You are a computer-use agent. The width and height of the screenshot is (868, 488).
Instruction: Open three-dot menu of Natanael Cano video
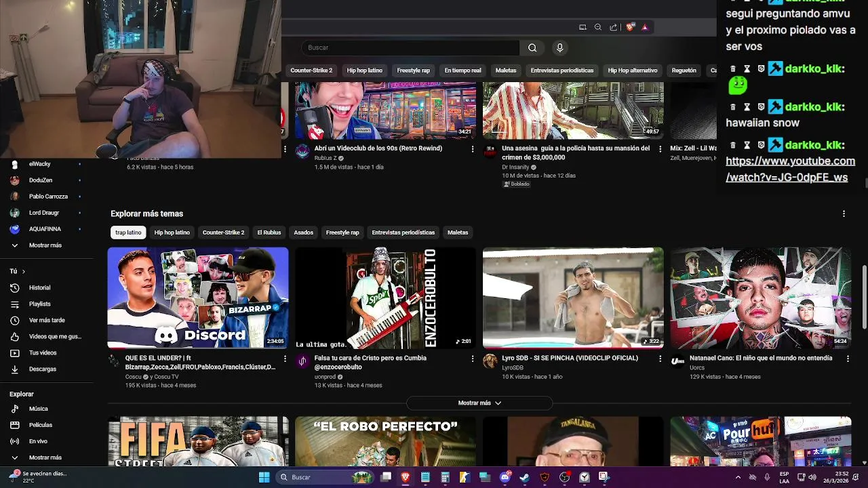(848, 358)
